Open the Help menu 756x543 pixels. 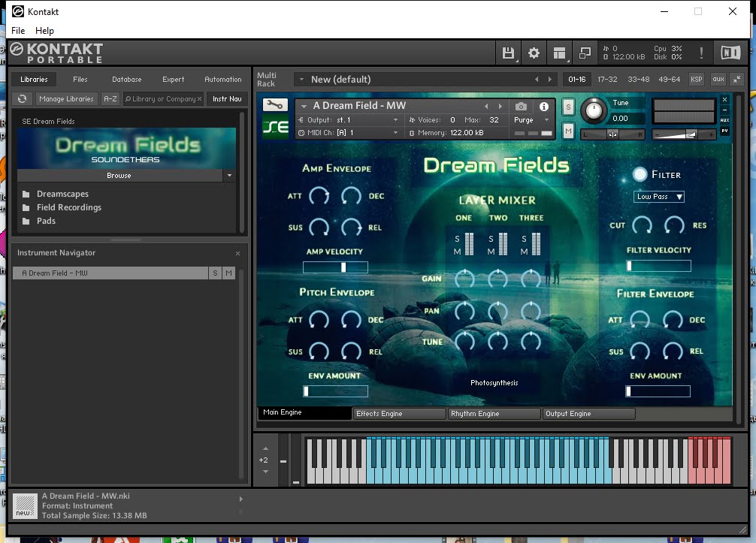pos(44,30)
